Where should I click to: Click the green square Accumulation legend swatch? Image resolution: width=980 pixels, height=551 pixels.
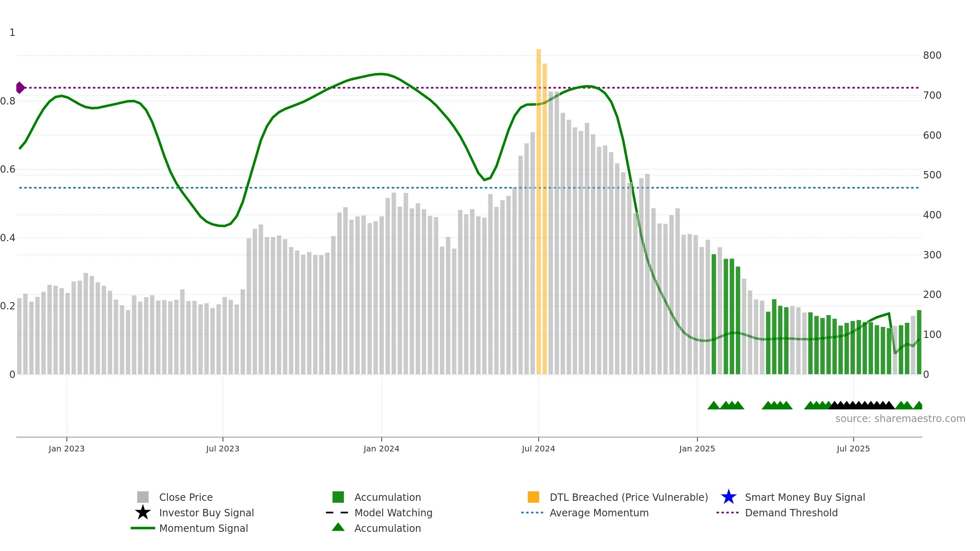click(x=338, y=497)
